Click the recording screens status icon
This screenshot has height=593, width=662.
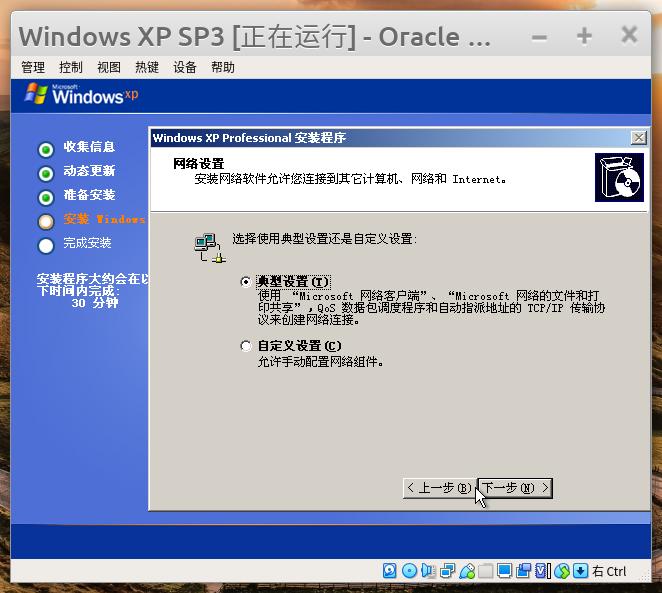click(524, 571)
